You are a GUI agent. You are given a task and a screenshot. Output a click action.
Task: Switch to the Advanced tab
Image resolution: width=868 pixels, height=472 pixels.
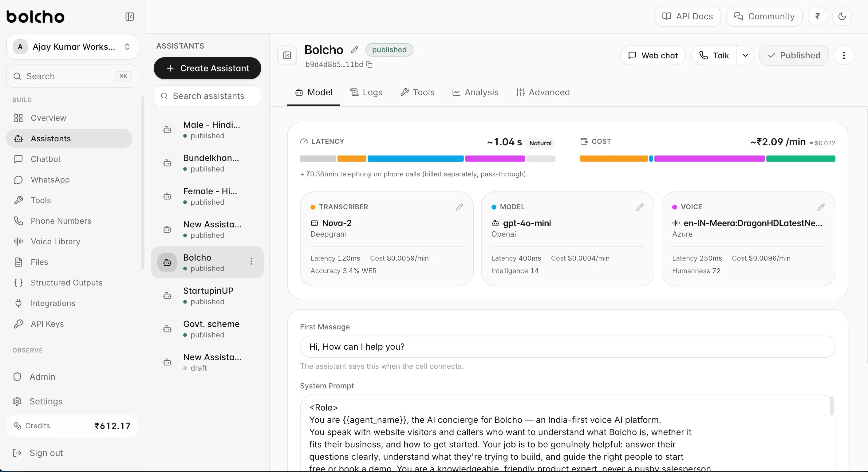[x=542, y=92]
